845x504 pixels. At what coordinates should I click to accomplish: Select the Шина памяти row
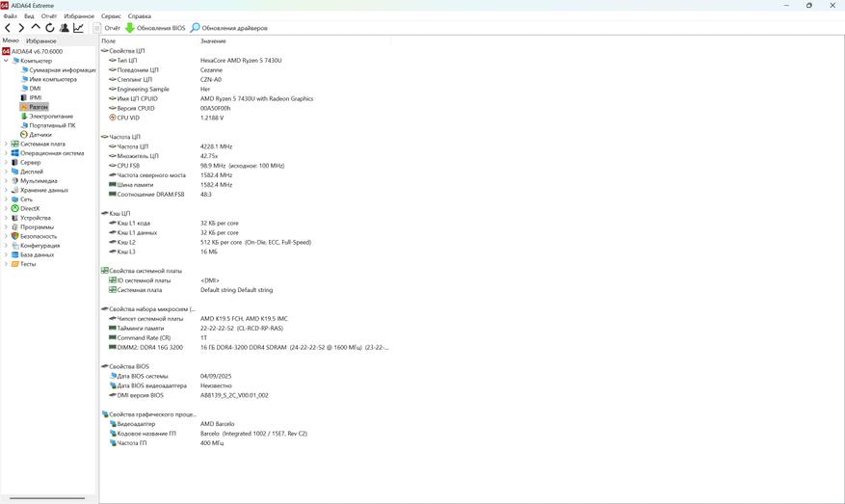(x=245, y=184)
